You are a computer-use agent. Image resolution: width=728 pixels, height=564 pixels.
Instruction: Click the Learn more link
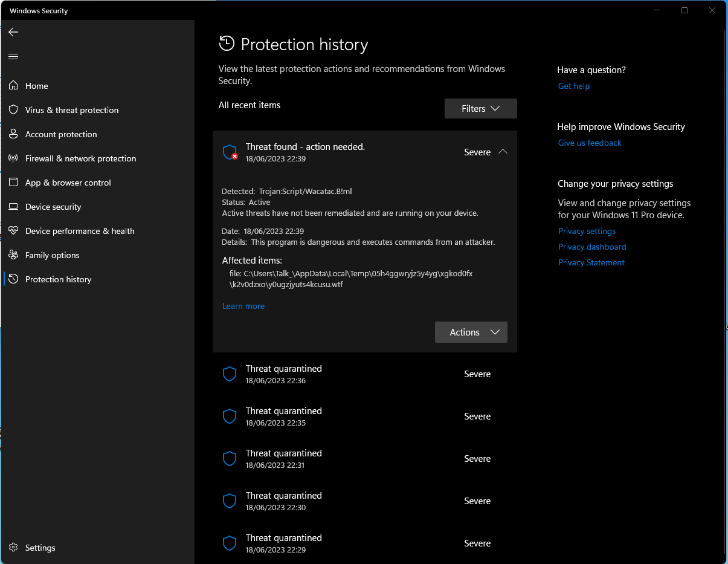coord(243,306)
